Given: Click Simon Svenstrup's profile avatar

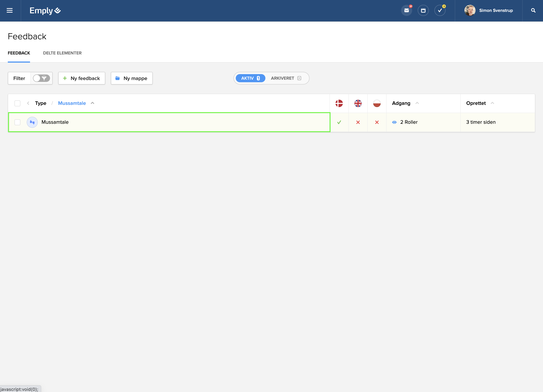Looking at the screenshot, I should (470, 11).
